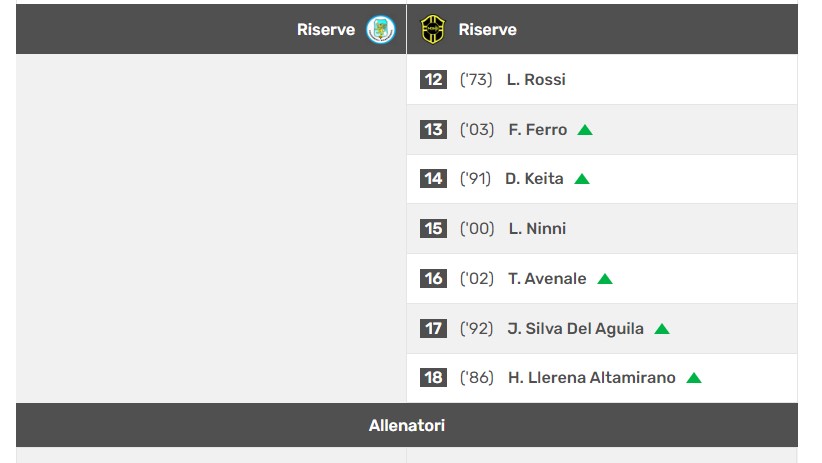Click green arrow next to J. Silva Del Aguila

pyautogui.click(x=662, y=329)
